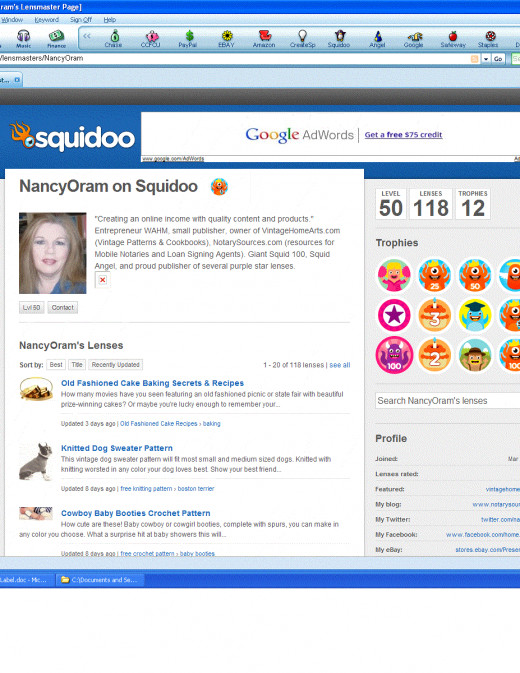This screenshot has width=520, height=673.
Task: Open the PayPal favorites shortcut
Action: coord(188,39)
